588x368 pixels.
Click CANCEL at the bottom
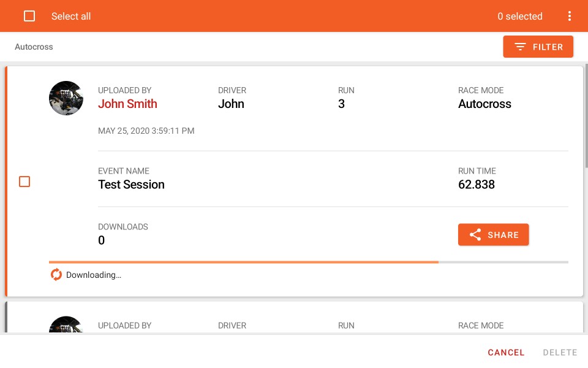(x=506, y=352)
